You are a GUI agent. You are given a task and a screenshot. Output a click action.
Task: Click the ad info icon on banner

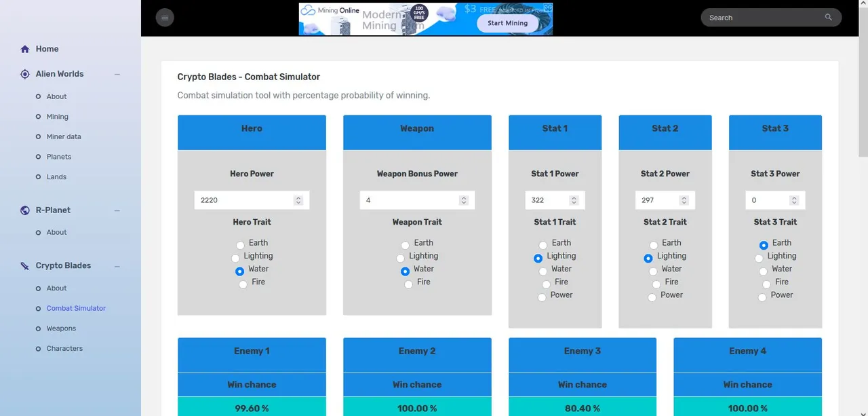pos(549,7)
